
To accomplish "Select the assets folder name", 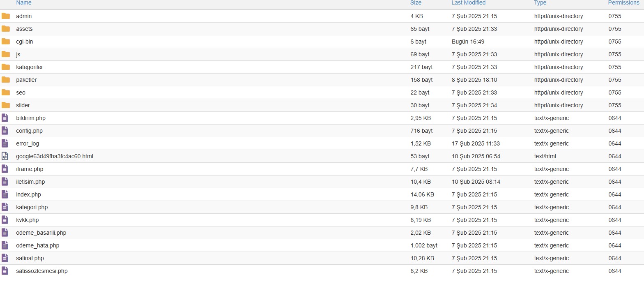I will [x=24, y=29].
